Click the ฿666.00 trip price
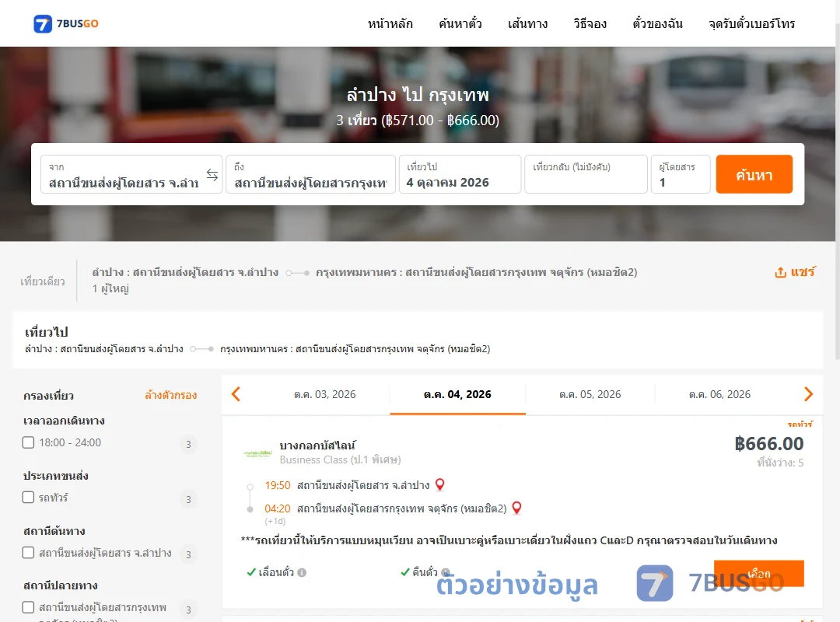The image size is (840, 622). pos(768,444)
